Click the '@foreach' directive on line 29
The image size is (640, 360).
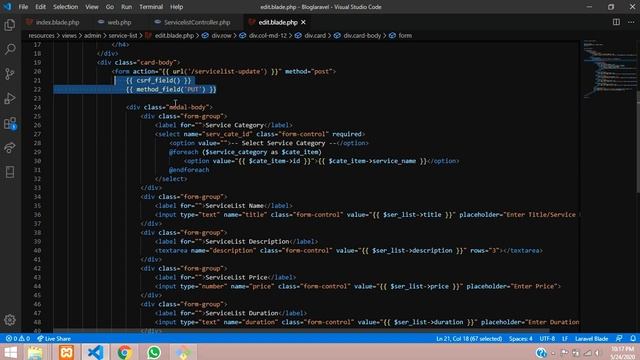184,152
